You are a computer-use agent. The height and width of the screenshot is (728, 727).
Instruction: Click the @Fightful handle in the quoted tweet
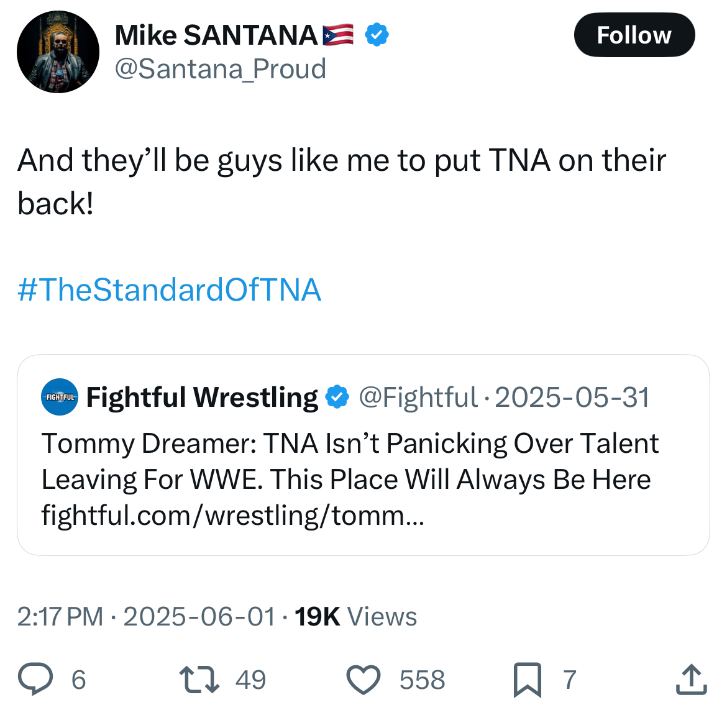pos(418,398)
